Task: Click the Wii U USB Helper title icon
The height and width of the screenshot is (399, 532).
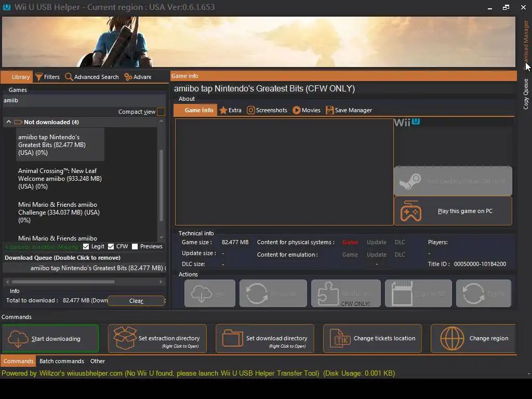Action: (6, 7)
